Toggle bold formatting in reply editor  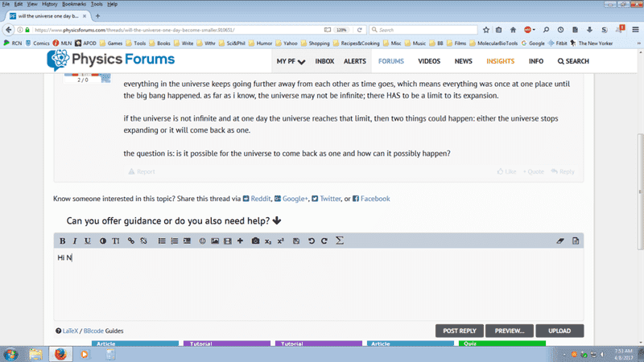point(63,241)
